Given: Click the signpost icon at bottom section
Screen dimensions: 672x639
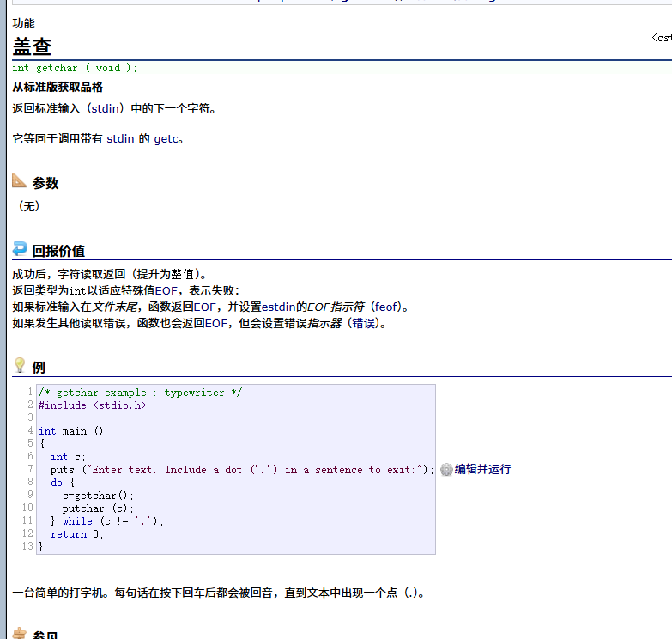Looking at the screenshot, I should 20,634.
